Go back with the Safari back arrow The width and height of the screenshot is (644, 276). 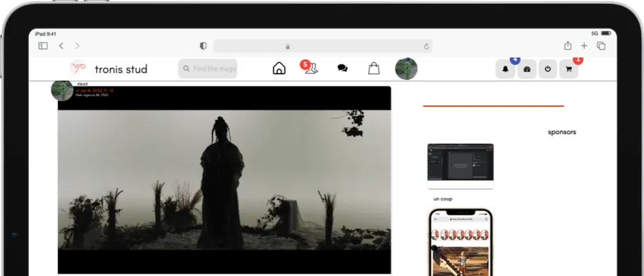[61, 46]
